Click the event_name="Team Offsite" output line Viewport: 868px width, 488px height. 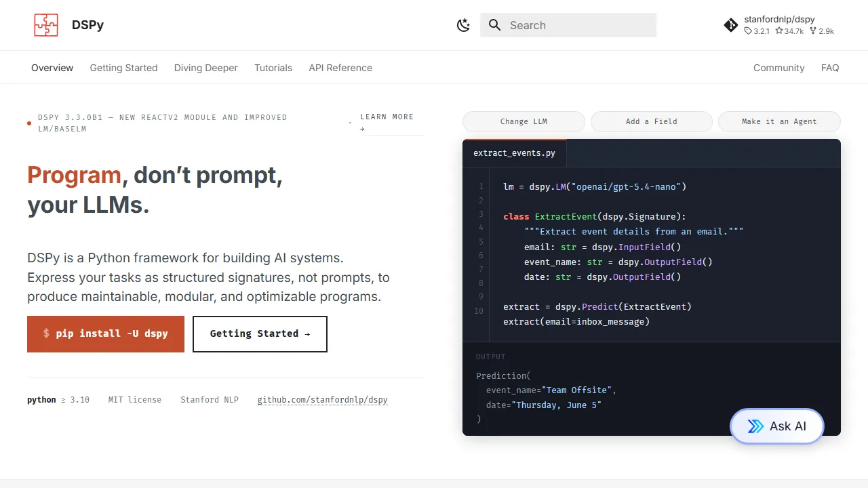click(551, 390)
